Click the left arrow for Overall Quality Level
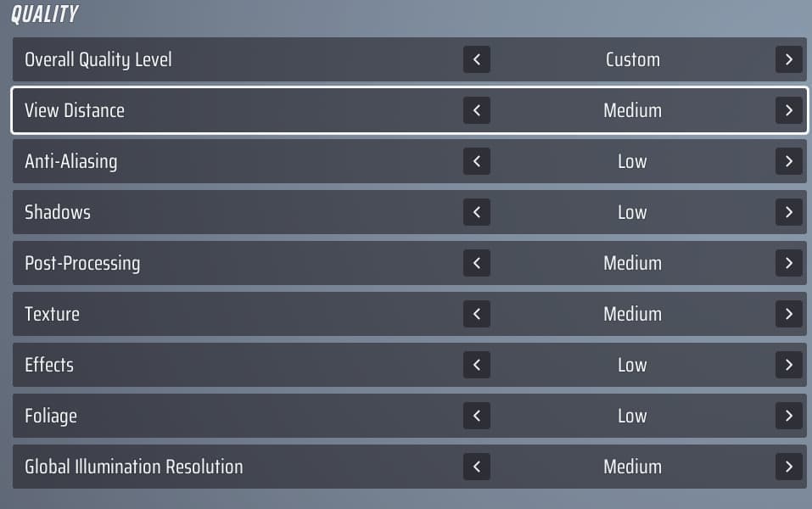 point(476,59)
